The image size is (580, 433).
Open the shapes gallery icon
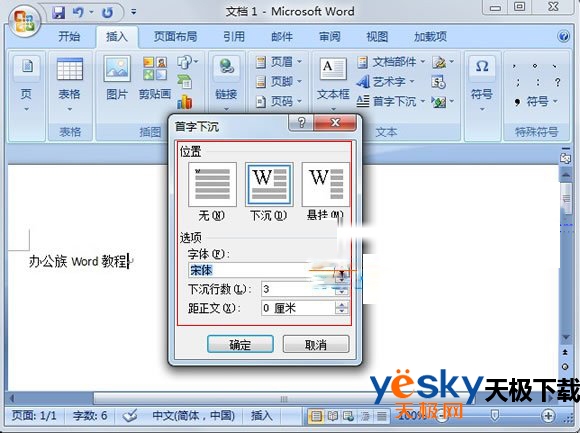[x=187, y=62]
